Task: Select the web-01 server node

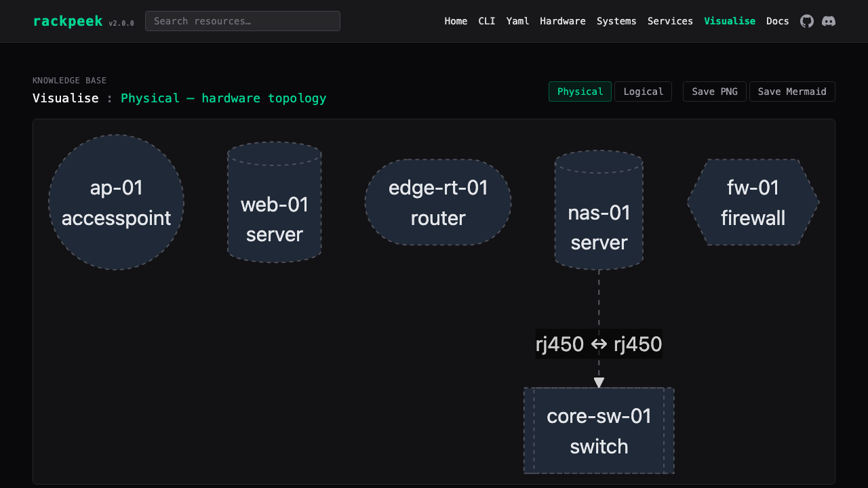Action: (x=274, y=202)
